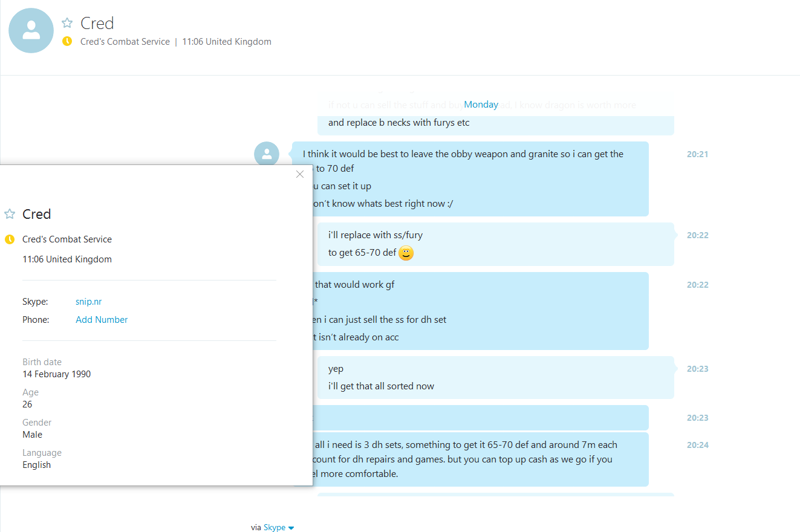The height and width of the screenshot is (532, 800).
Task: Click the Monday date separator
Action: tap(481, 104)
